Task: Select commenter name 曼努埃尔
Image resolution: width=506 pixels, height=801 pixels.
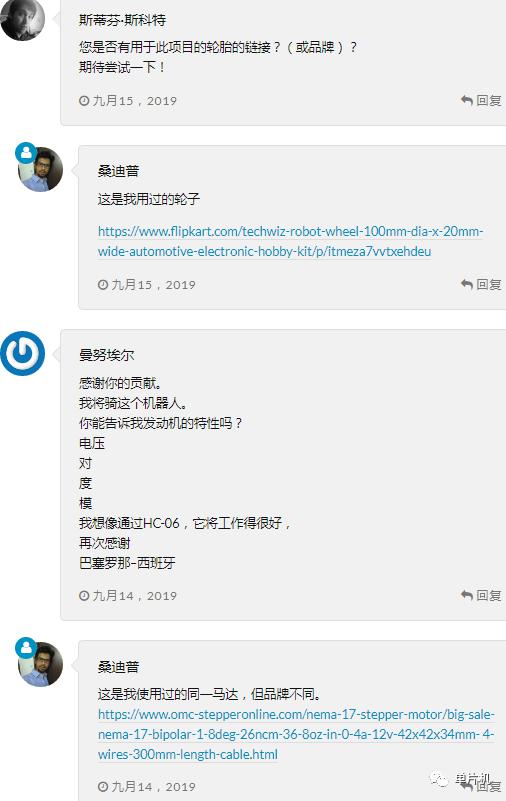Action: coord(107,355)
